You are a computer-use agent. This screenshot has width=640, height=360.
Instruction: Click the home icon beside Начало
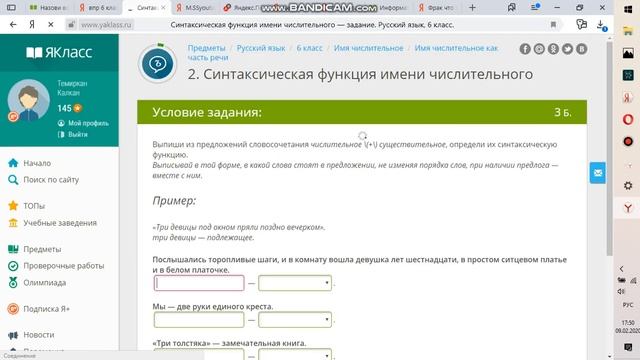point(13,163)
